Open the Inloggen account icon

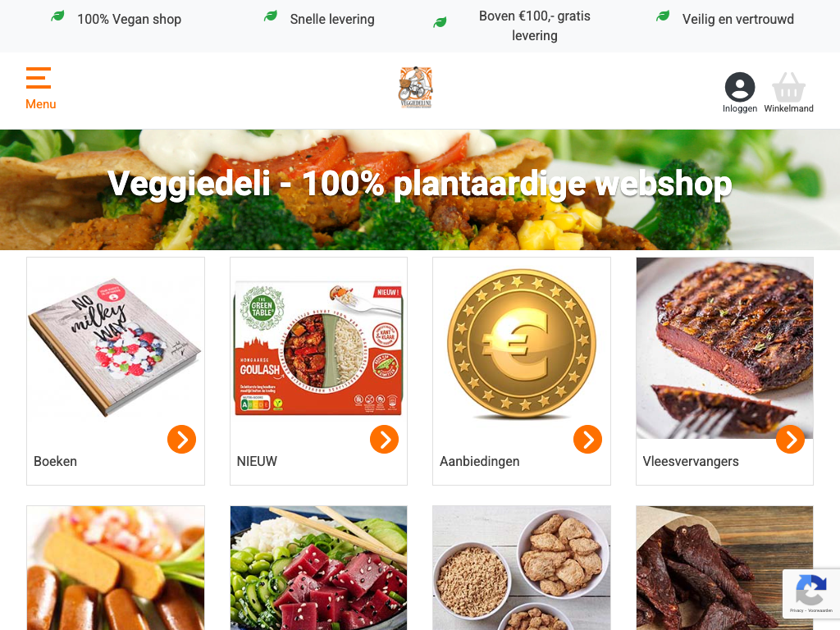tap(739, 92)
